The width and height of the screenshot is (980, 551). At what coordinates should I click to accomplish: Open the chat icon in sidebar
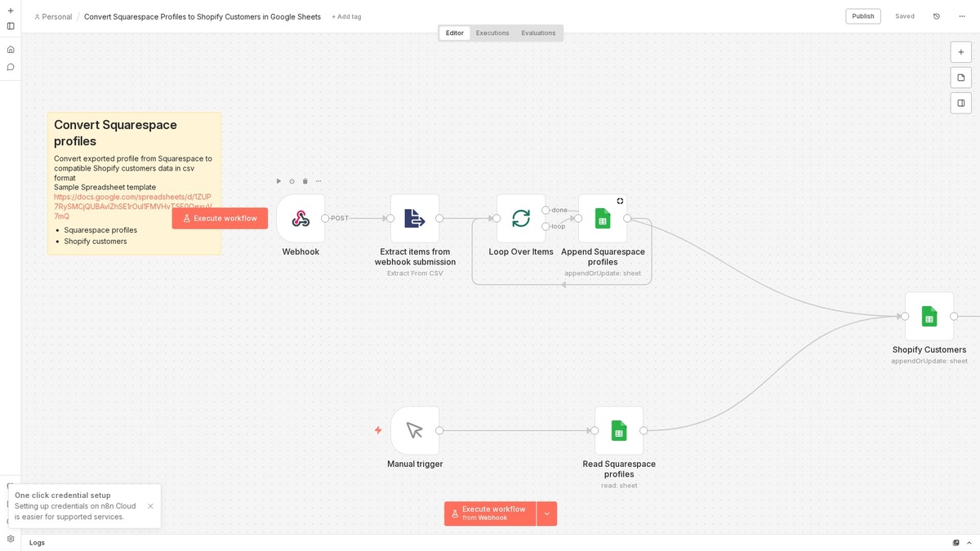click(11, 67)
